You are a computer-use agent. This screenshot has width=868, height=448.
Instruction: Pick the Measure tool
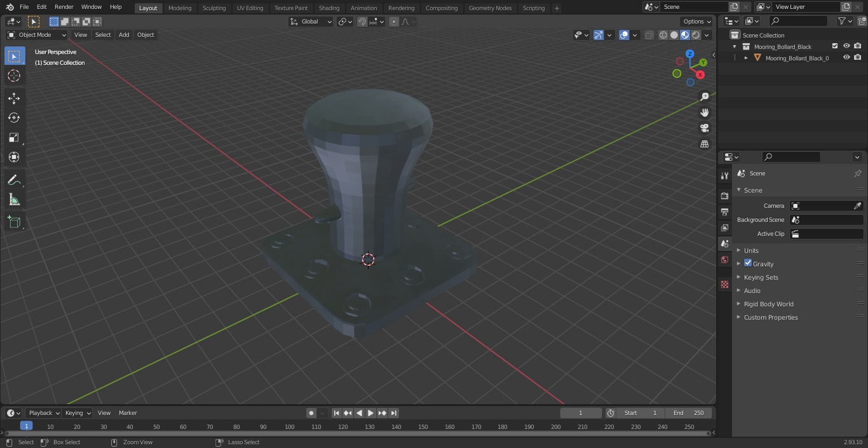tap(14, 200)
